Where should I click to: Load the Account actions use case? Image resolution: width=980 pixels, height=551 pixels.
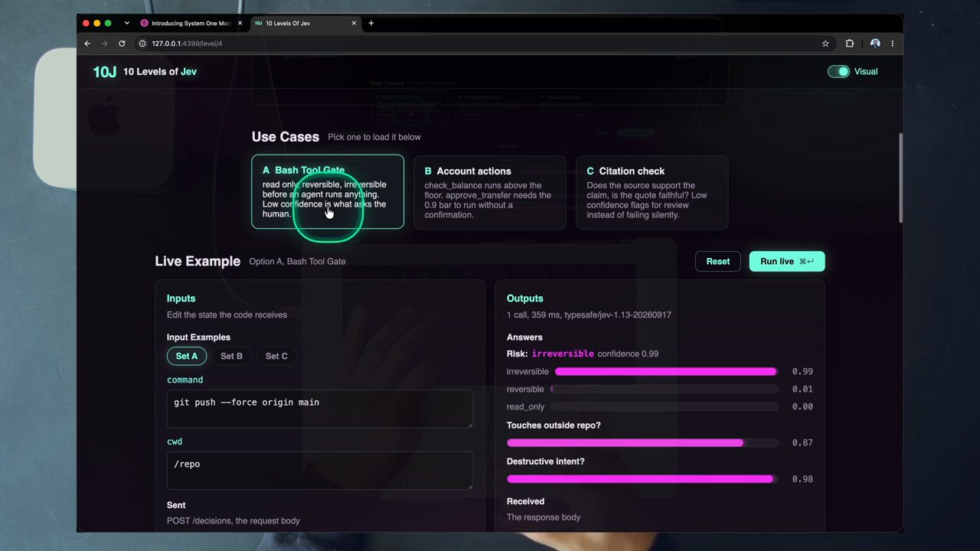point(490,192)
